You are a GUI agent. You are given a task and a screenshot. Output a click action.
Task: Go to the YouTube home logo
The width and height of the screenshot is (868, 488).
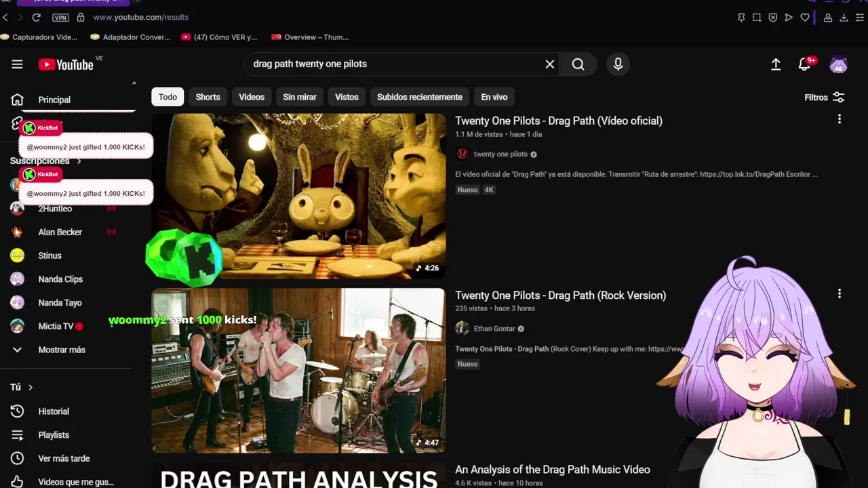pyautogui.click(x=66, y=64)
